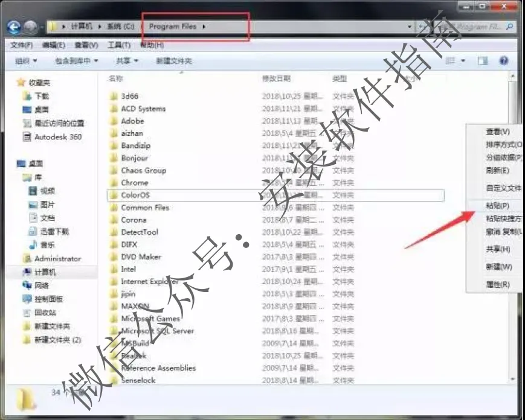Click the 新建文件夹 toolbar button
This screenshot has width=525, height=420.
(174, 61)
